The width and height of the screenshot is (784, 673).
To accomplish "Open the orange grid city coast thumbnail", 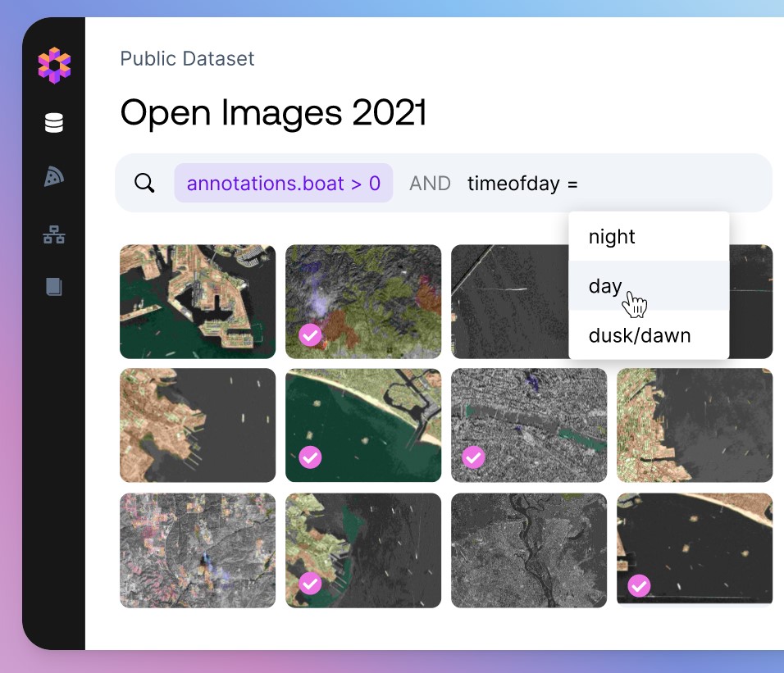I will [x=695, y=425].
